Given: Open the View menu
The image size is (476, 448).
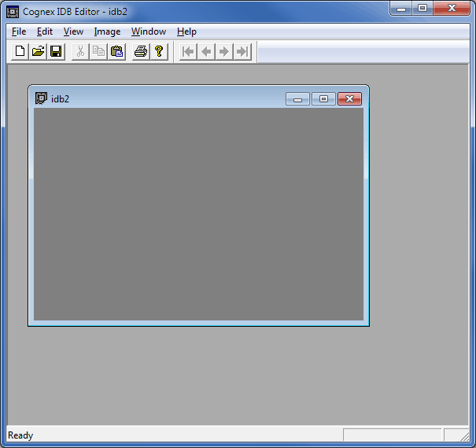Looking at the screenshot, I should pos(73,31).
